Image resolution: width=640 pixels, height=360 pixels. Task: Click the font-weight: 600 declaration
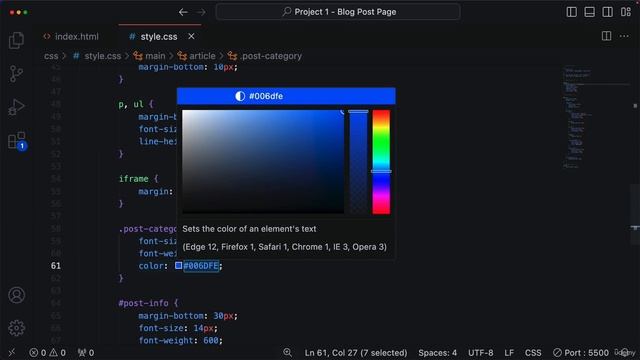coord(180,340)
